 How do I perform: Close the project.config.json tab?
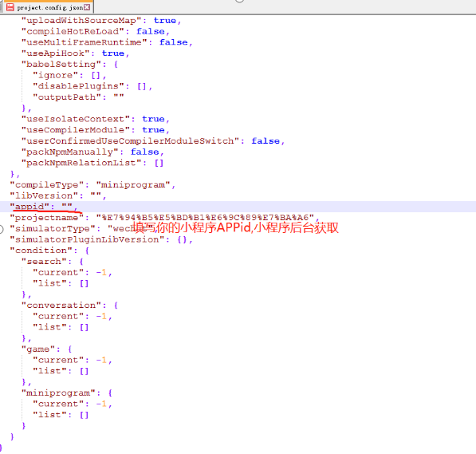coord(87,7)
